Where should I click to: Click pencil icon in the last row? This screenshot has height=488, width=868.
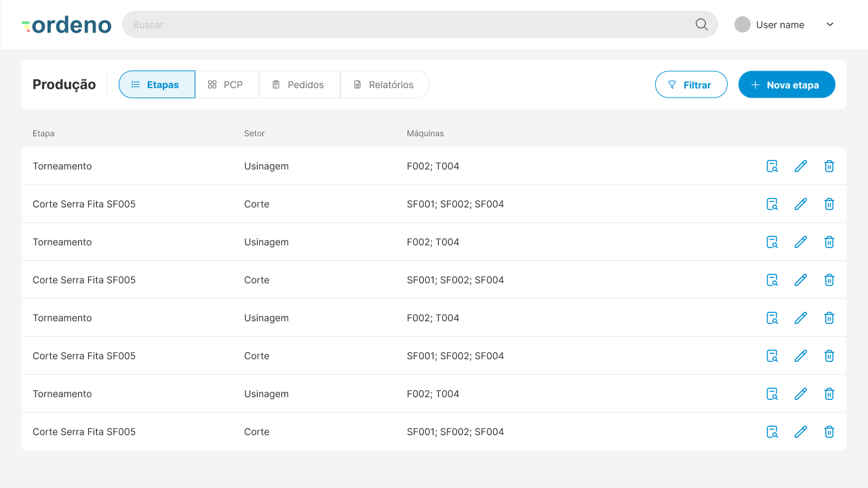click(801, 432)
